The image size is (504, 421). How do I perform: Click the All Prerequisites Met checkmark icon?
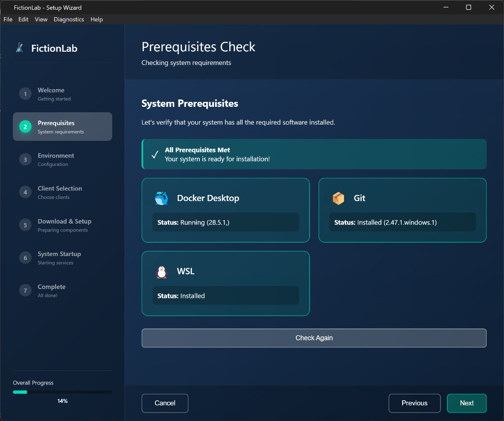point(155,154)
